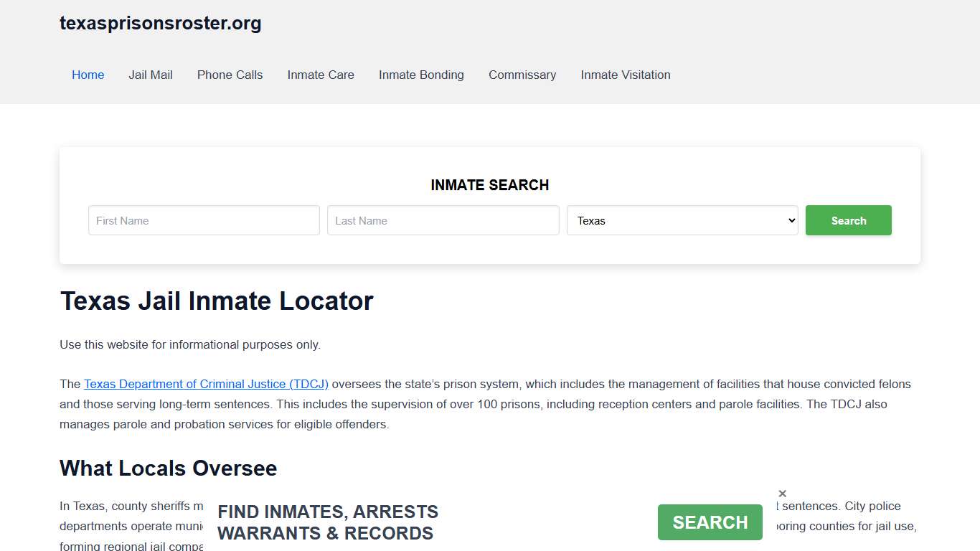The width and height of the screenshot is (980, 551).
Task: Click the FIND INMATES, ARRESTS WARRANTS text
Action: [328, 522]
